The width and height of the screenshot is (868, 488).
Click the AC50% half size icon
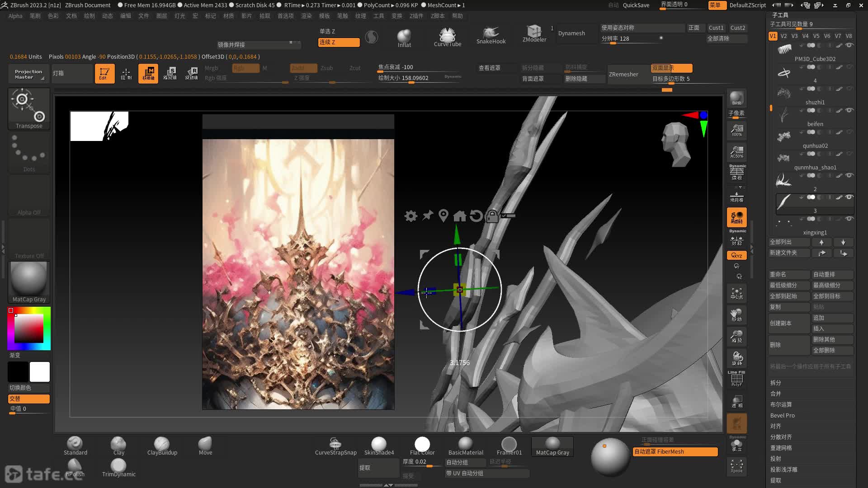[x=737, y=152]
